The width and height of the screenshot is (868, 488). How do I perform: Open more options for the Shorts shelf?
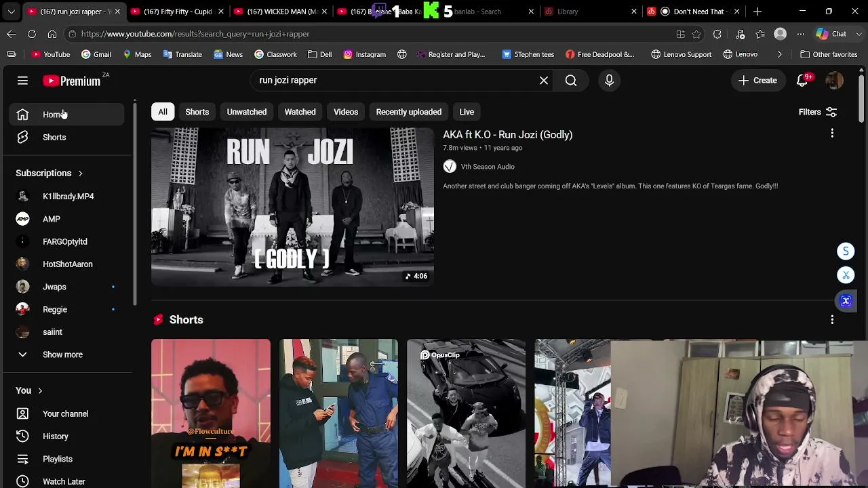832,319
